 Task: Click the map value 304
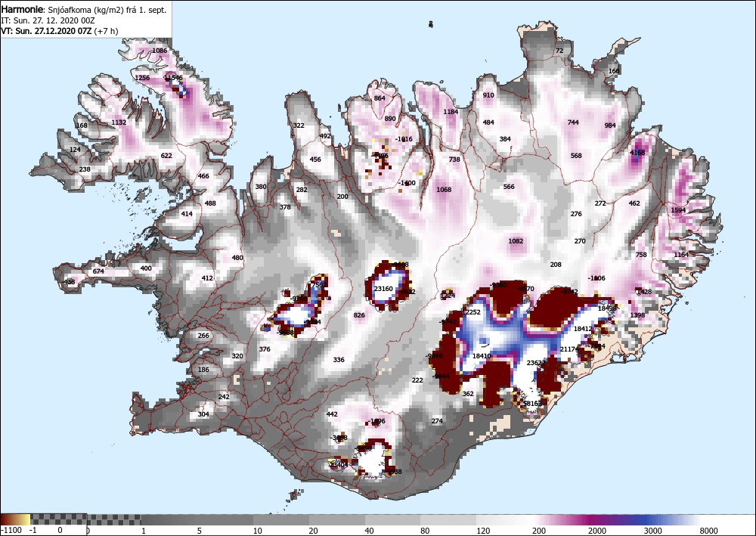pyautogui.click(x=203, y=414)
